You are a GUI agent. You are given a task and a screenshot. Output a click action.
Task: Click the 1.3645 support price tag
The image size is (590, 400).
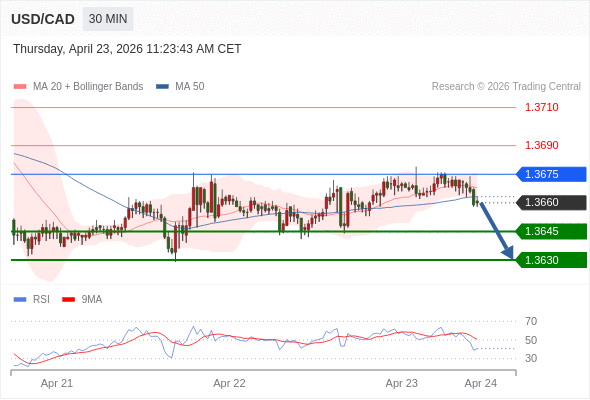click(x=551, y=231)
